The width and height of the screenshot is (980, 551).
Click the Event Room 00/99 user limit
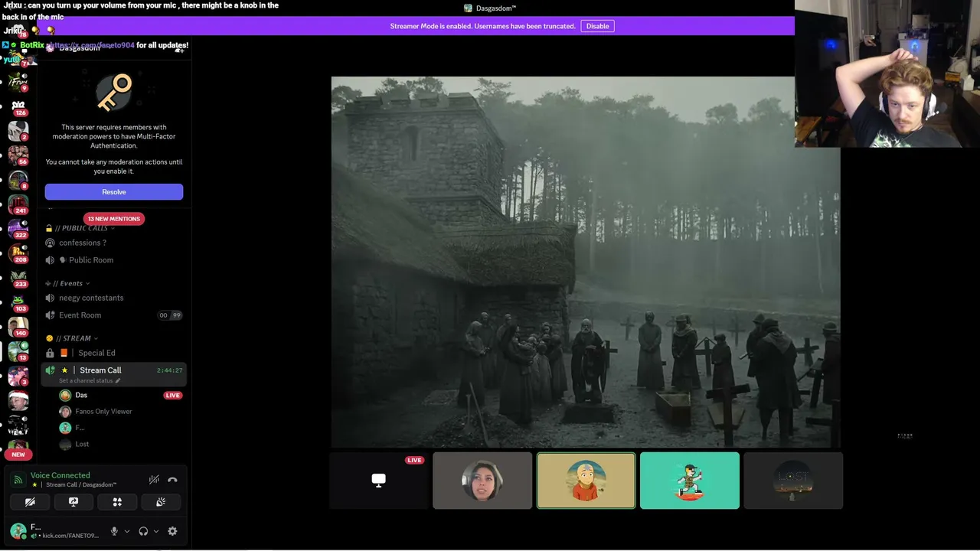[170, 315]
